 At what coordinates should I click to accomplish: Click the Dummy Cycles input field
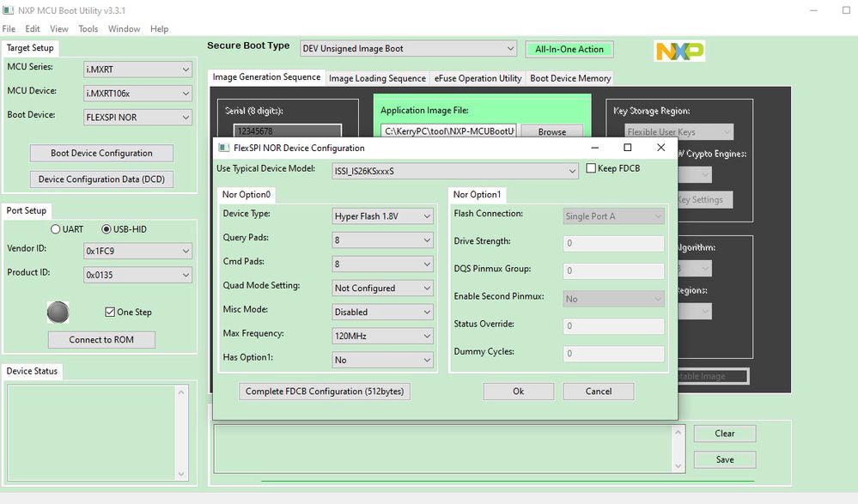[x=614, y=354]
